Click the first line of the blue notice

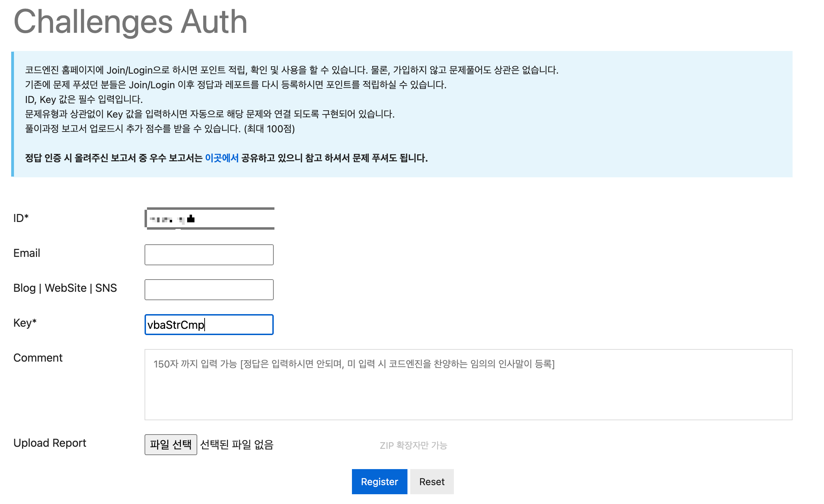tap(292, 70)
